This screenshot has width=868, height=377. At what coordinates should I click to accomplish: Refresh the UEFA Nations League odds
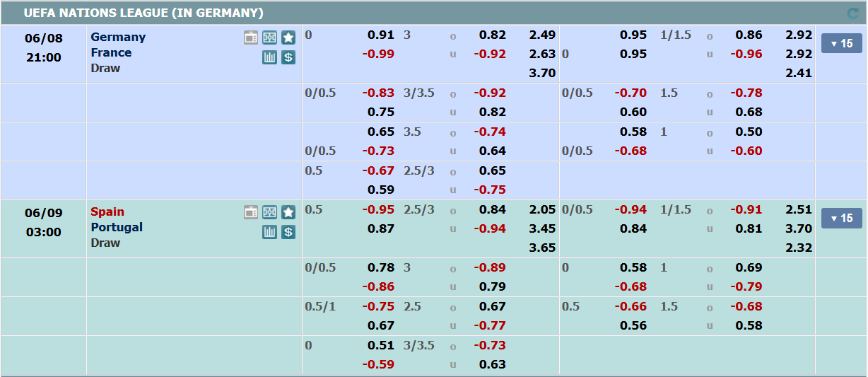tap(853, 13)
